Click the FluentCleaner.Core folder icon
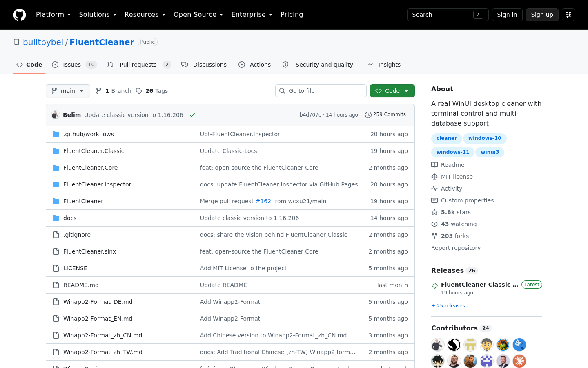This screenshot has height=368, width=588. coord(56,168)
